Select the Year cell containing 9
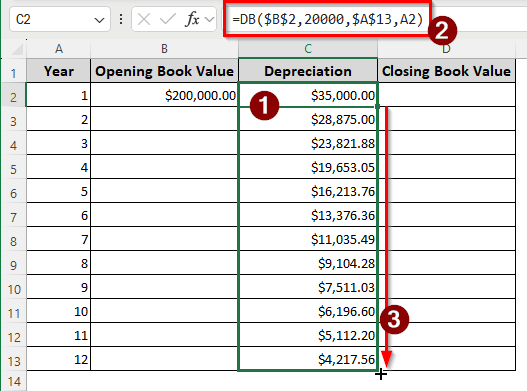 (x=58, y=287)
